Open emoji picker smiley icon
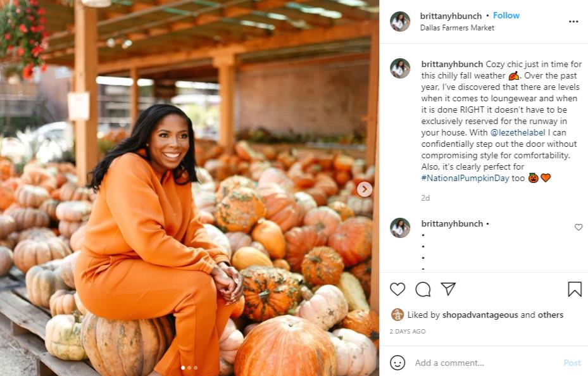This screenshot has height=376, width=588. coord(397,363)
